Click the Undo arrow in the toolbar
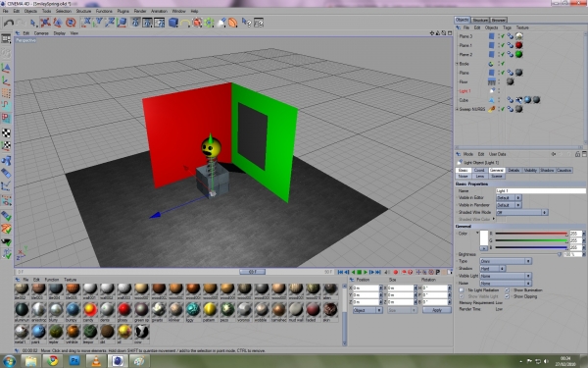 8,23
